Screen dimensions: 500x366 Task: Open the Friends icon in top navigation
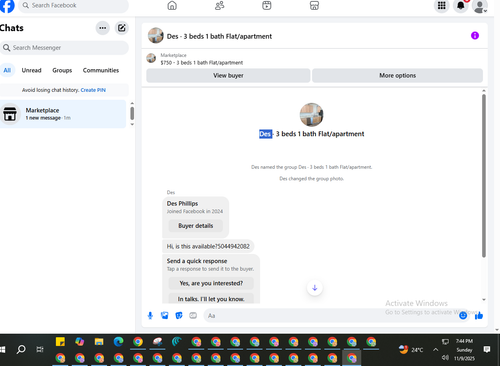(x=219, y=5)
